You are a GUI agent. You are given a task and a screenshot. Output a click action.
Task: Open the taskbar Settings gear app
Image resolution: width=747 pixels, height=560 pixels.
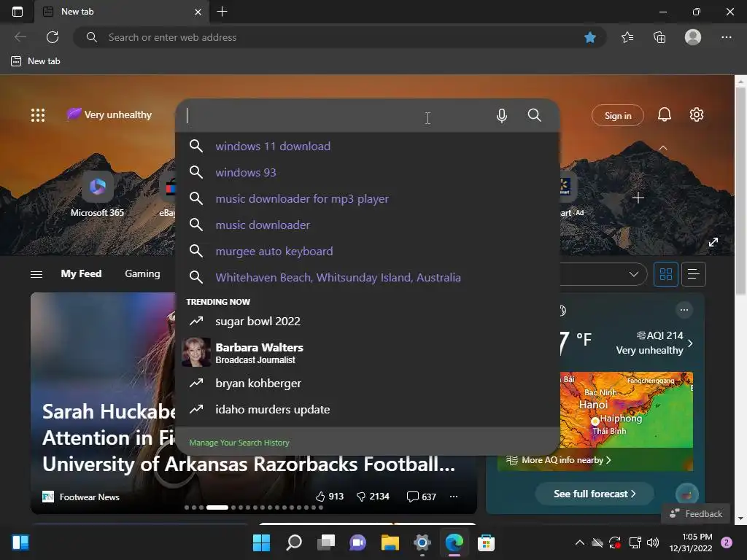[x=422, y=542]
